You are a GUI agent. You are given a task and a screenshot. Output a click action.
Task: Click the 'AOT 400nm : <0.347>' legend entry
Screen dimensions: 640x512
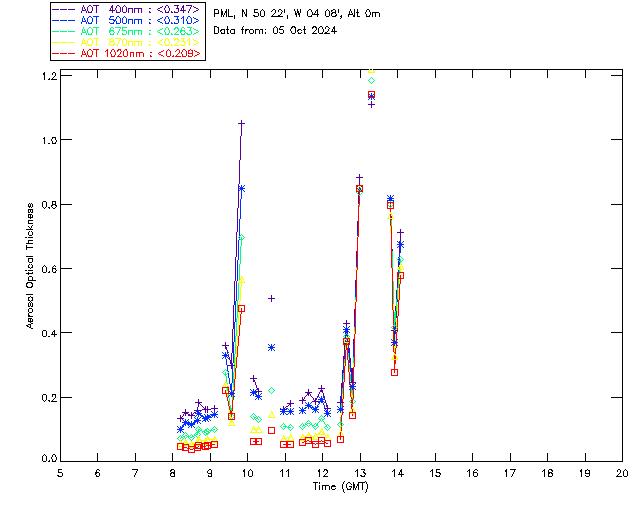[127, 9]
